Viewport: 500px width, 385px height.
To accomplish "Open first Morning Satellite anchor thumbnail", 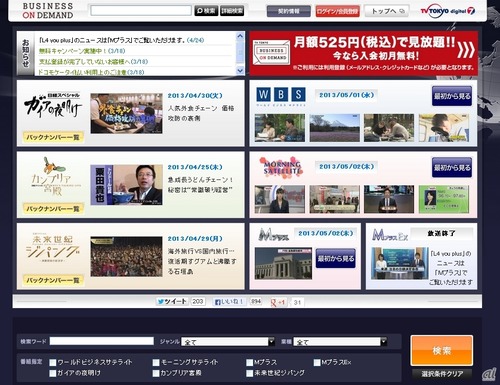I will coord(280,199).
